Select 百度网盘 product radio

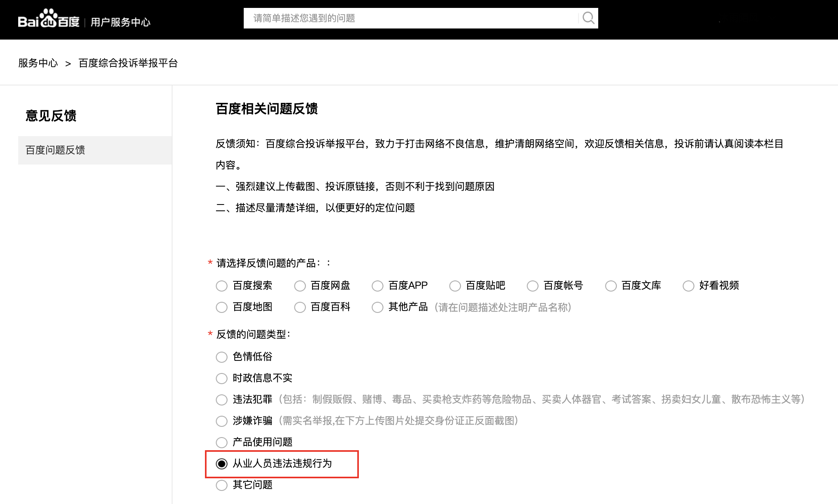click(x=300, y=286)
